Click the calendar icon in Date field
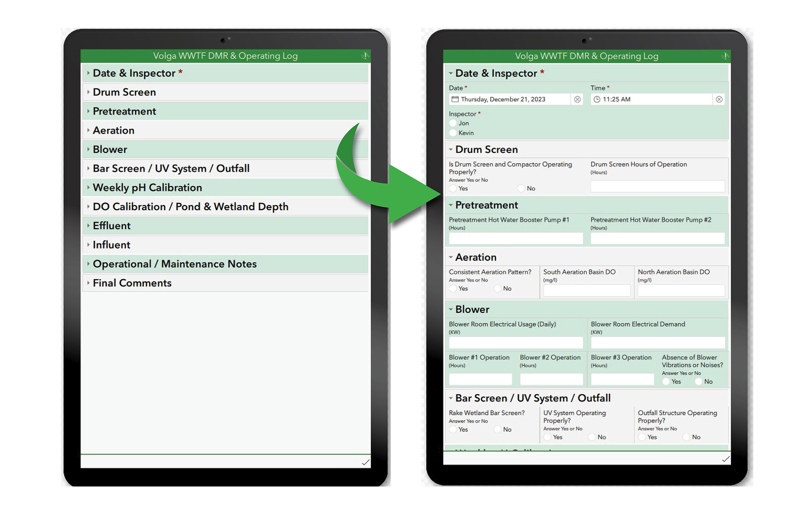This screenshot has height=508, width=812. 455,99
